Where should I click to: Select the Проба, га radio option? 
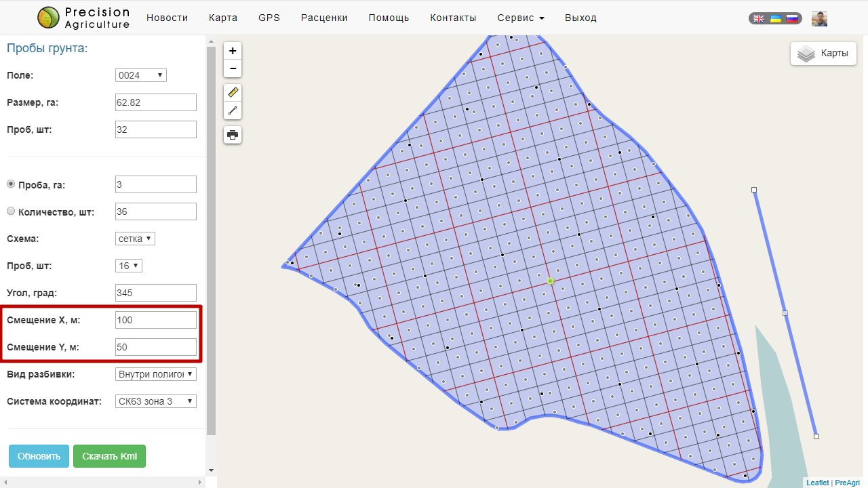(11, 184)
